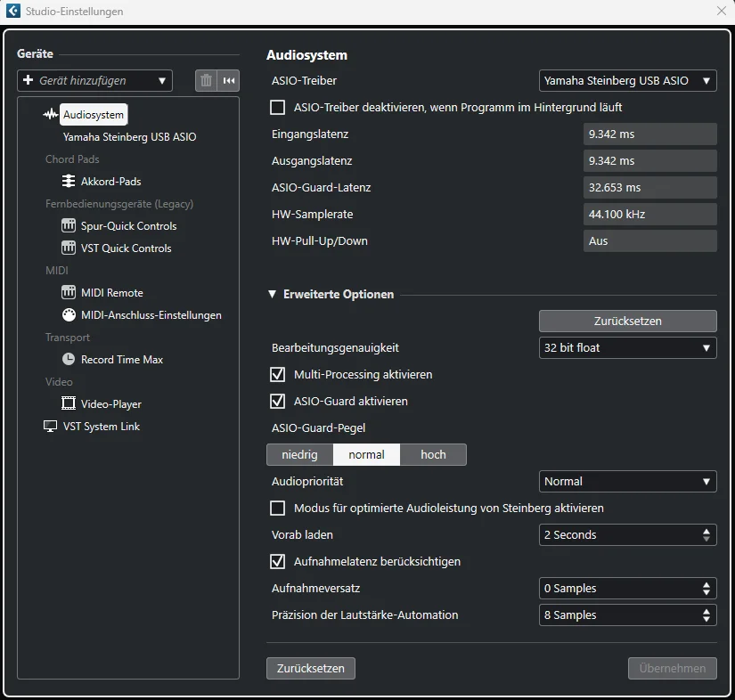Open the ASIO-Treiber dropdown
Image resolution: width=735 pixels, height=700 pixels.
pos(628,80)
